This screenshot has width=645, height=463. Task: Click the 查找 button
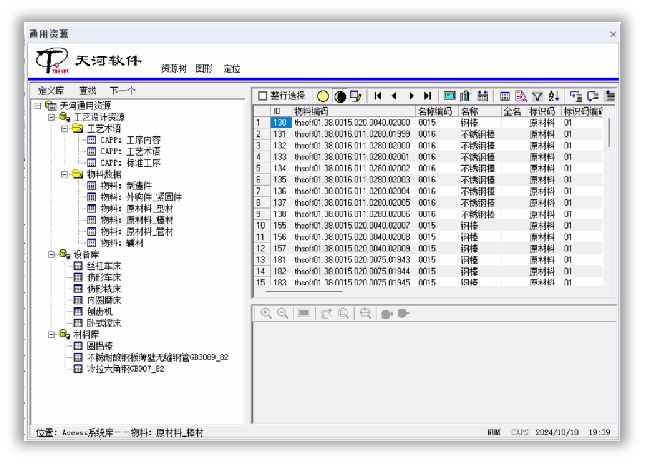(88, 90)
